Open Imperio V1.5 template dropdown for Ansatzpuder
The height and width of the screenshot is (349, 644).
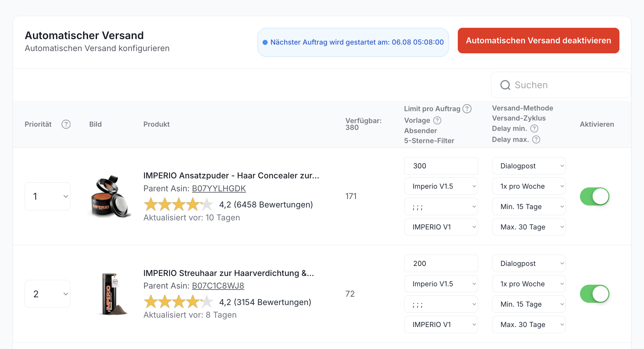click(441, 186)
